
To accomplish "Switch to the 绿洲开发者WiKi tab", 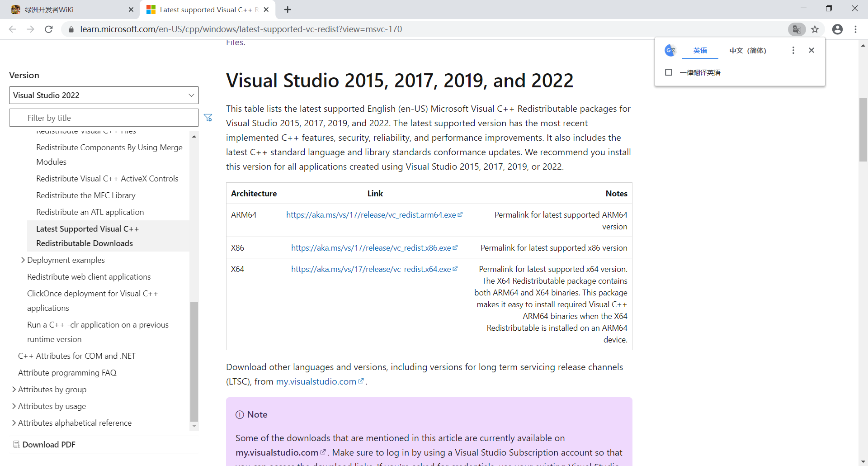I will coord(70,10).
